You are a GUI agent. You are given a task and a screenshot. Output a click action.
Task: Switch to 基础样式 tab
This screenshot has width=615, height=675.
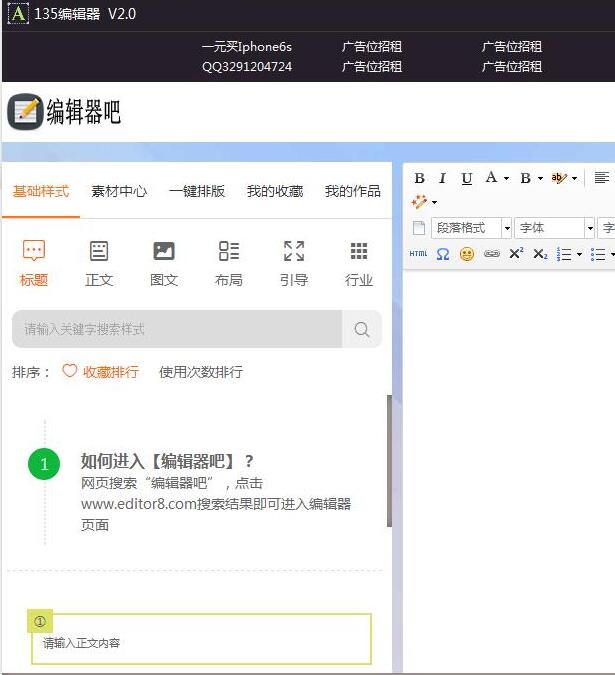41,191
